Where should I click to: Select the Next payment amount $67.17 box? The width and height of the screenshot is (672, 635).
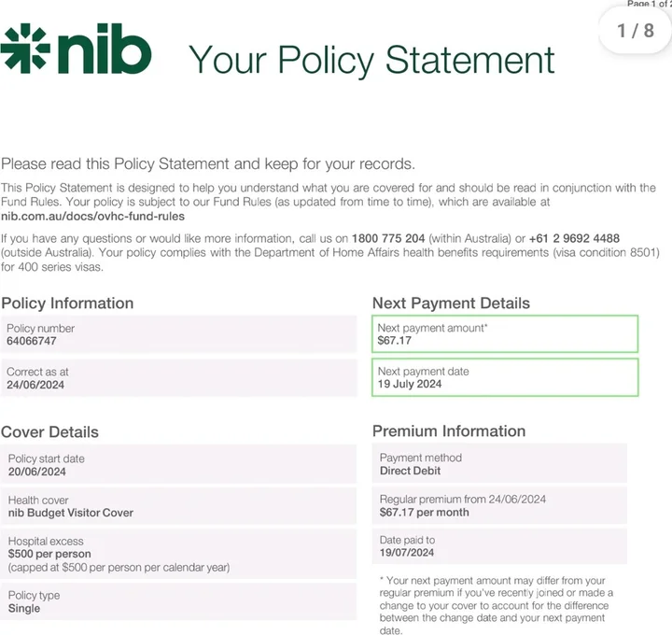click(x=505, y=334)
